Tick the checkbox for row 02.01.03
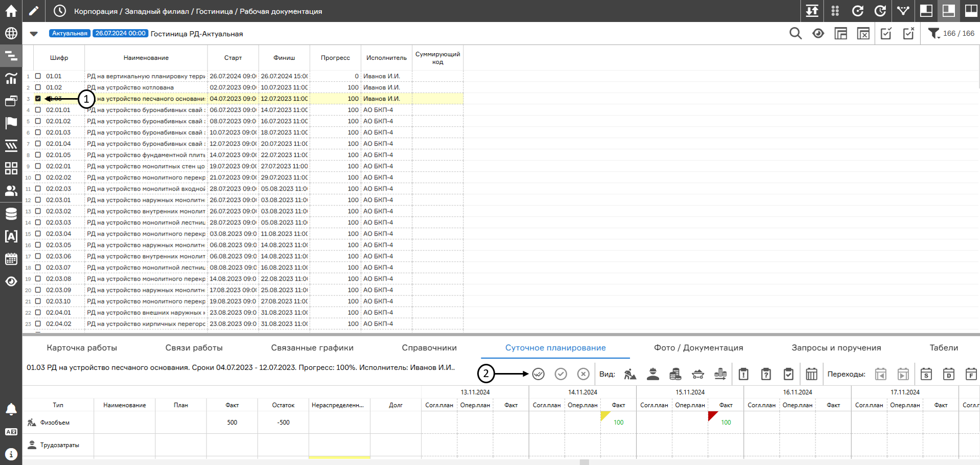This screenshot has width=980, height=465. (x=38, y=132)
